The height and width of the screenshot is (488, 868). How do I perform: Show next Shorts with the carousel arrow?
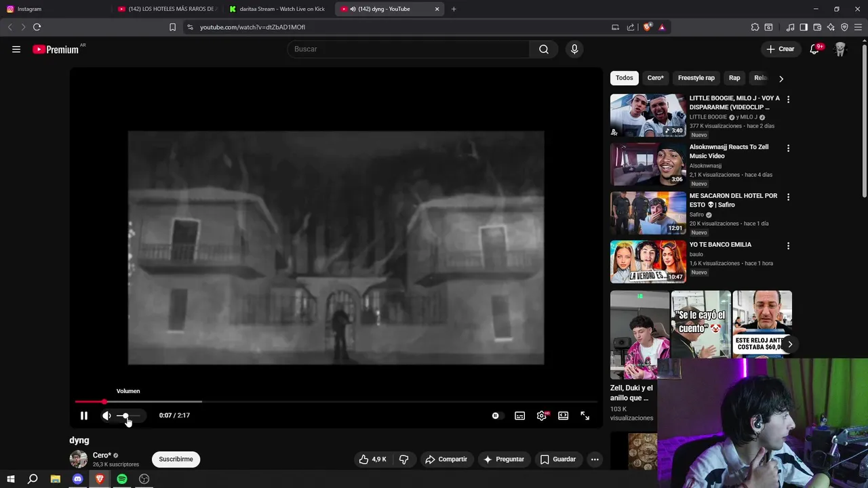point(790,344)
